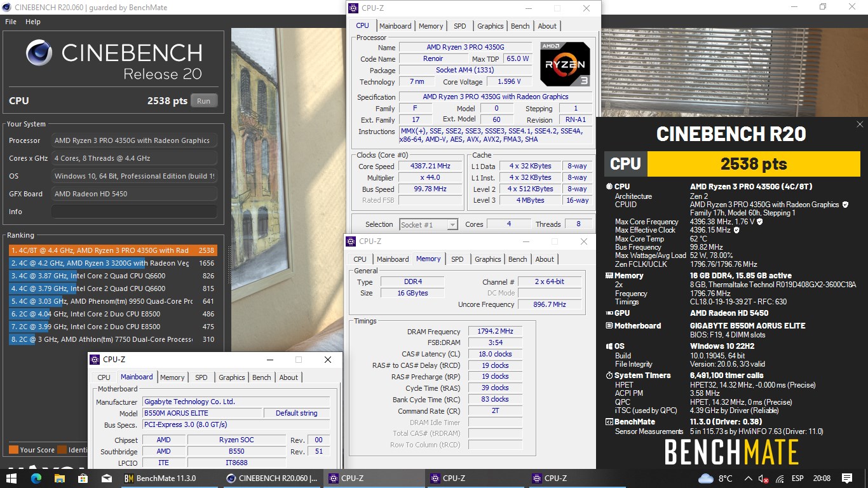Click the CPU-Z icon on the Mainboard window's title bar
The image size is (868, 488).
pos(95,360)
